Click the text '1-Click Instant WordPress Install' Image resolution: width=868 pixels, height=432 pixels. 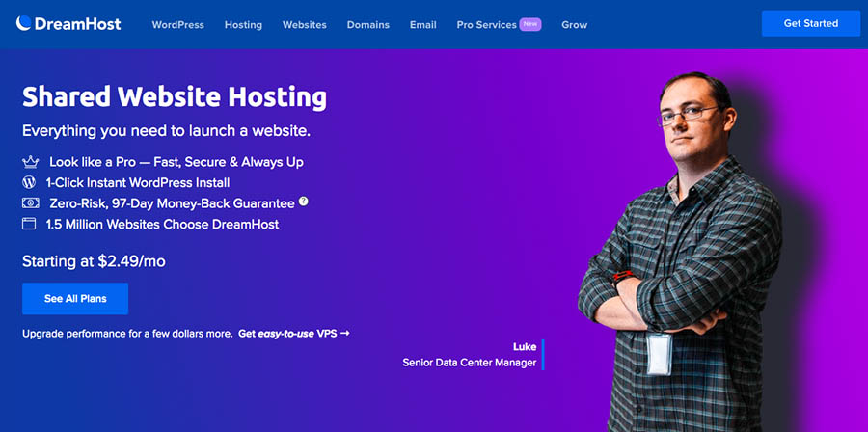pos(138,182)
